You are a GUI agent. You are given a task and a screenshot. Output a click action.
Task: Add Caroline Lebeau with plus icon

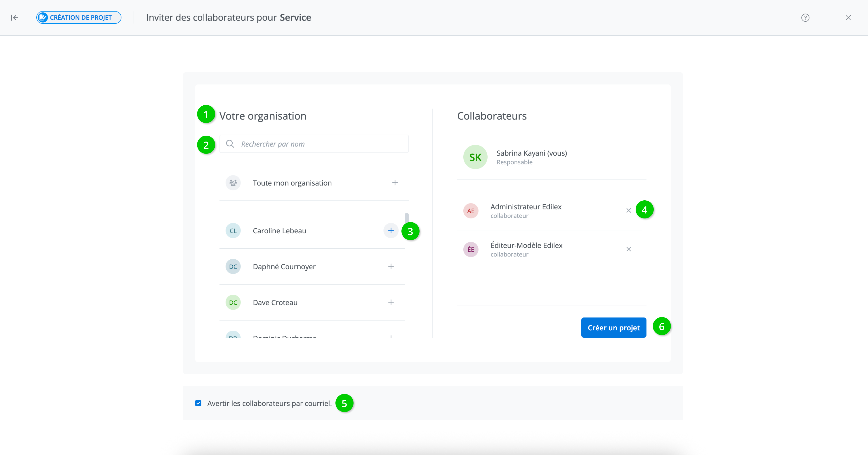tap(391, 230)
